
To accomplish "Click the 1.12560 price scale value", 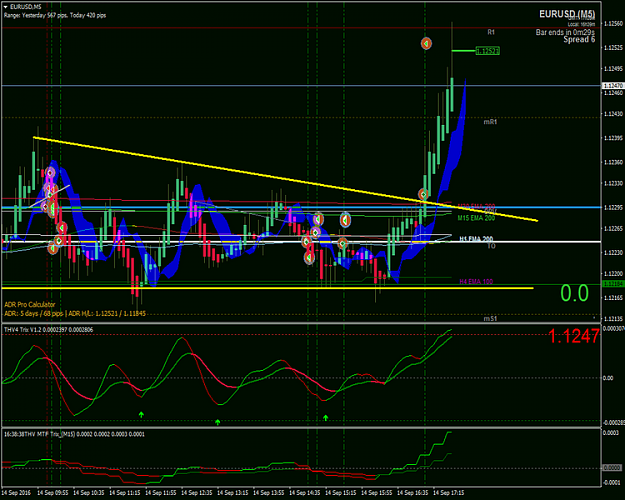I will 614,24.
